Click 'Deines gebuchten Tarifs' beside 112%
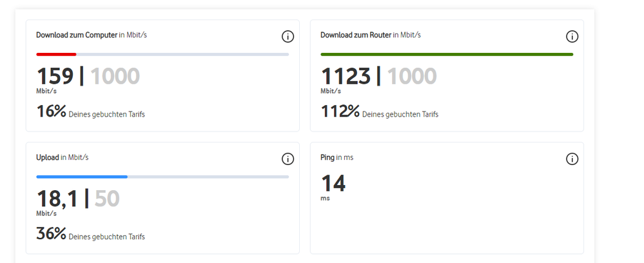The image size is (644, 263). tap(400, 114)
